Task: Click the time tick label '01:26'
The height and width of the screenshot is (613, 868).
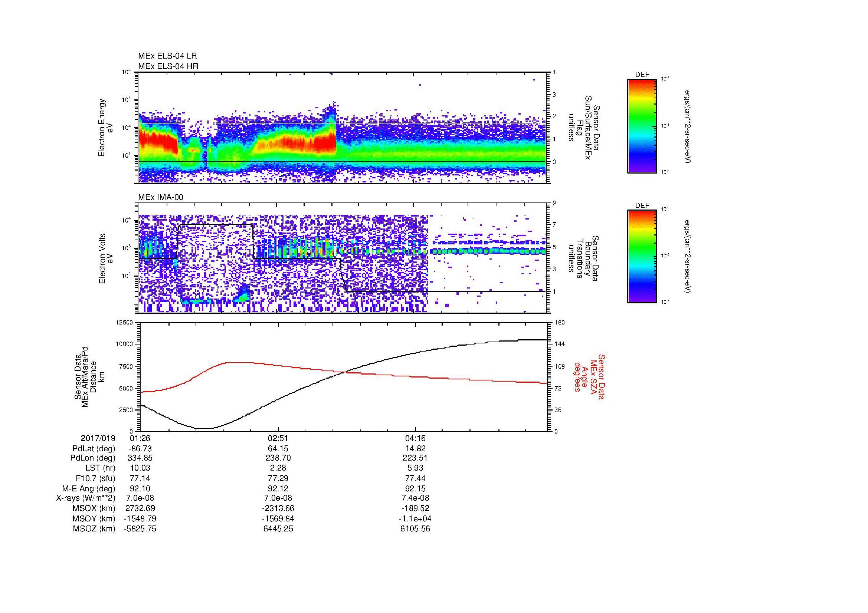Action: click(x=140, y=438)
